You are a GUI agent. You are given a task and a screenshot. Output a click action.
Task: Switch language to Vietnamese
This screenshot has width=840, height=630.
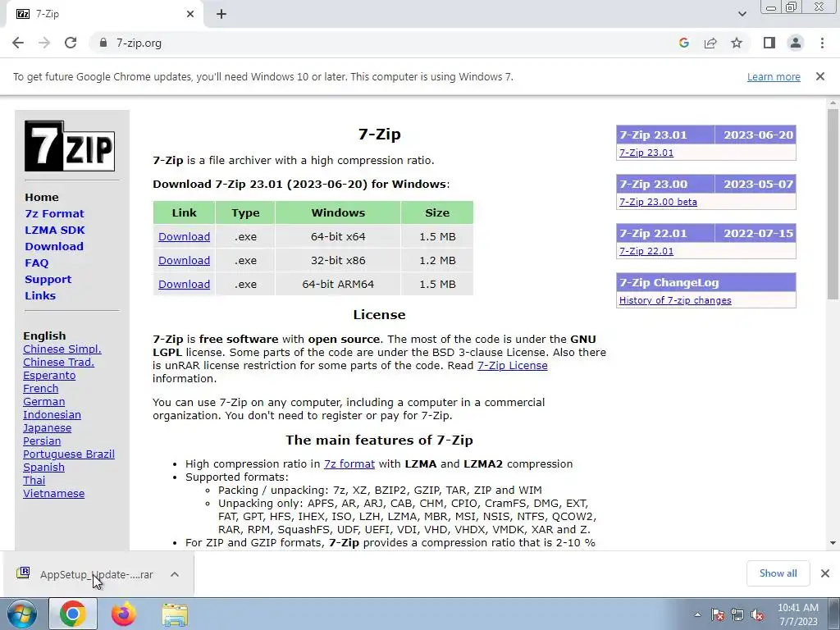click(53, 493)
